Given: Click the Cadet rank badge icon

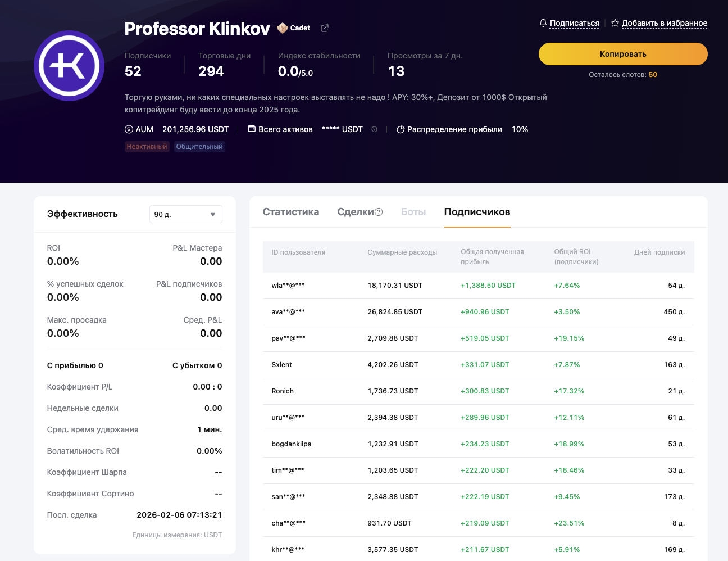Looking at the screenshot, I should tap(283, 28).
